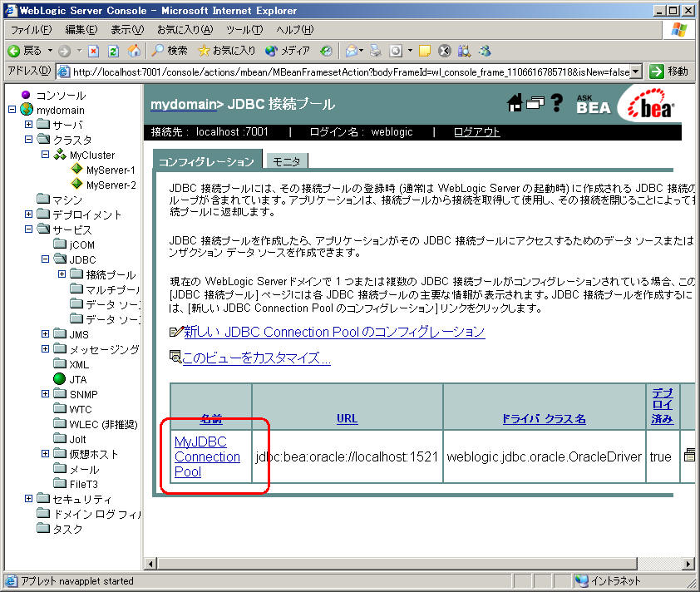Image resolution: width=700 pixels, height=592 pixels.
Task: Click the browser Refresh toolbar icon
Action: (x=114, y=51)
